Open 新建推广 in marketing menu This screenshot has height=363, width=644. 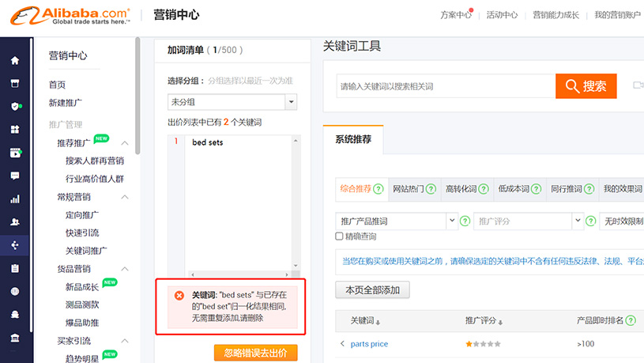(x=66, y=103)
